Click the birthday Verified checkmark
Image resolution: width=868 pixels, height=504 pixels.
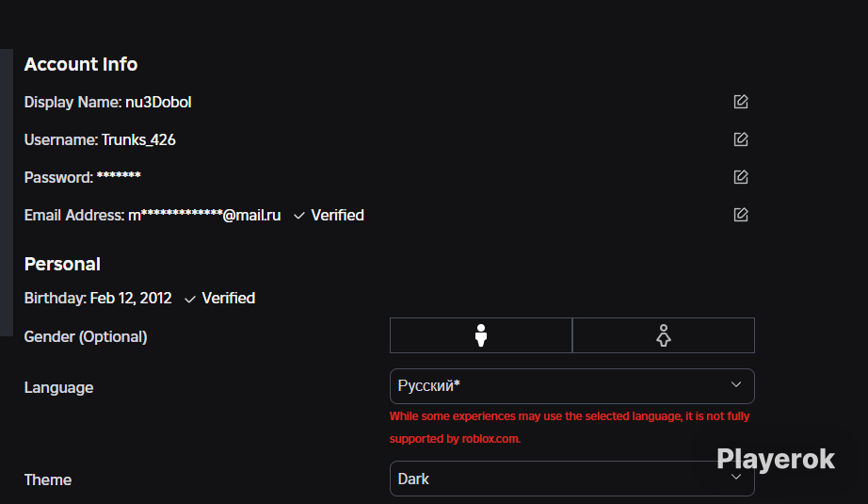[190, 299]
